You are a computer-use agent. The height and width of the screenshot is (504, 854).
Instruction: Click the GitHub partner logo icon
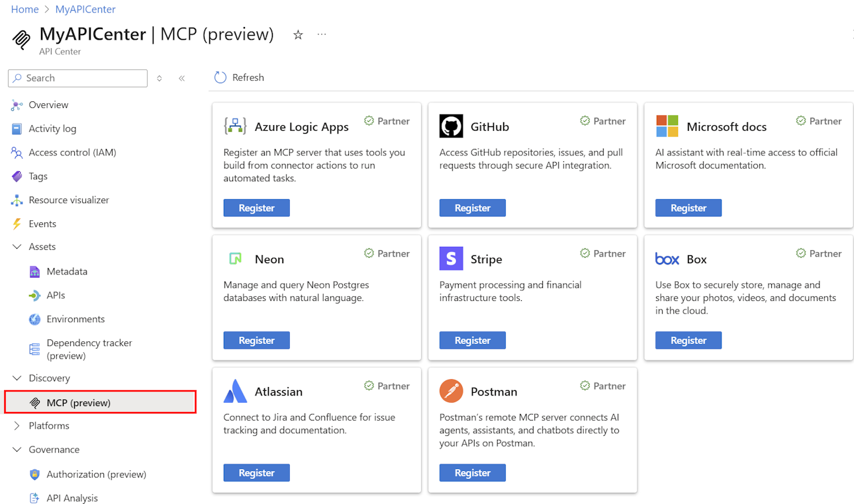click(451, 126)
